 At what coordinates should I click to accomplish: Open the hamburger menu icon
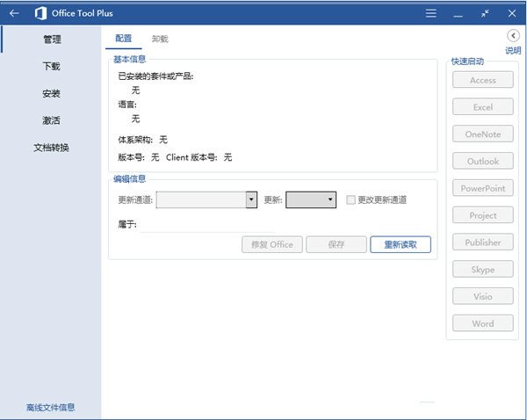point(430,13)
